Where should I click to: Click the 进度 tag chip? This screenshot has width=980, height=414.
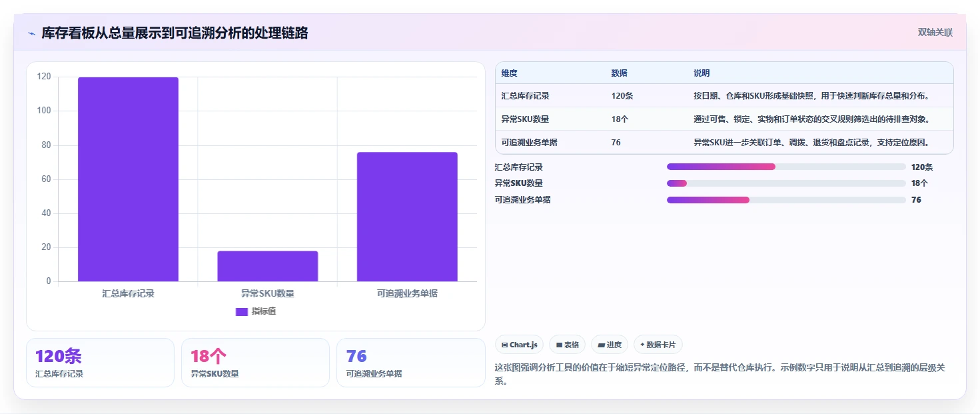[x=610, y=345]
